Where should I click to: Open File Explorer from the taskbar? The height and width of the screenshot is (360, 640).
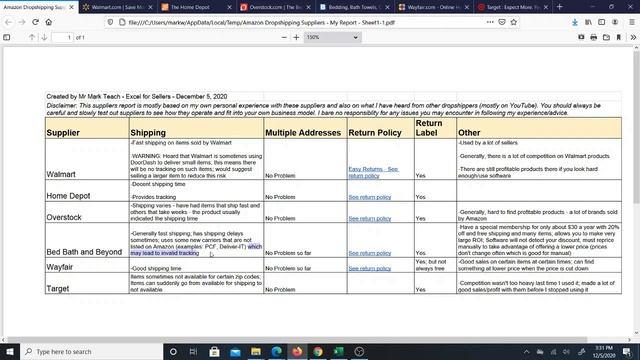256,351
